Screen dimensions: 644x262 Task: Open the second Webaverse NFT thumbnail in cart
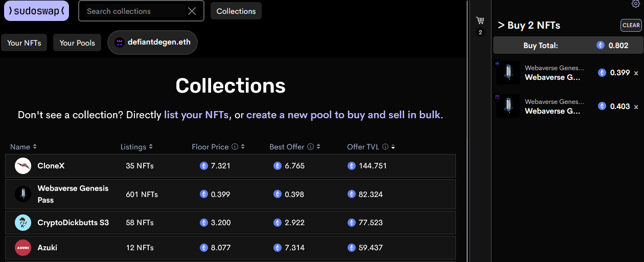tap(508, 106)
